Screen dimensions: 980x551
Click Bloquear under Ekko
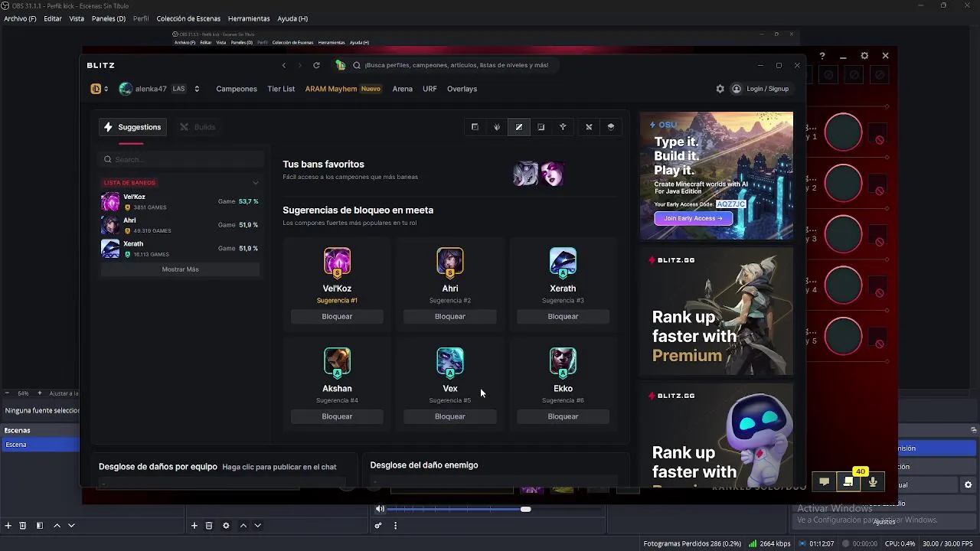[563, 416]
